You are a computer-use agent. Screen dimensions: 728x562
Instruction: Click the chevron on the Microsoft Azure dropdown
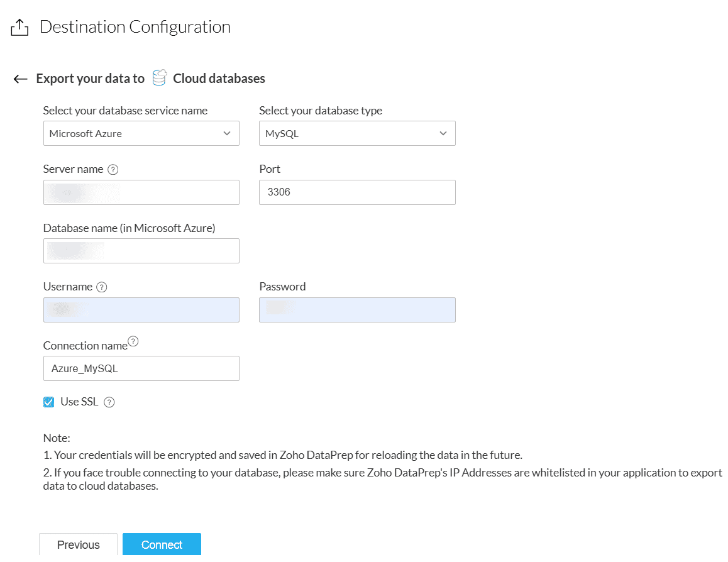pos(227,133)
